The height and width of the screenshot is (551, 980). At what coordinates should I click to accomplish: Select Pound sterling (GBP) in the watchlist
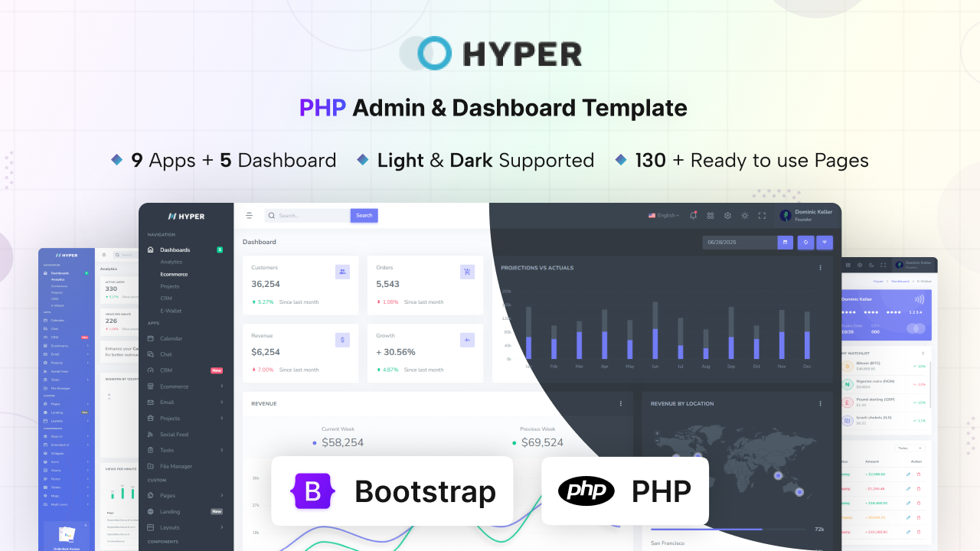click(x=884, y=403)
